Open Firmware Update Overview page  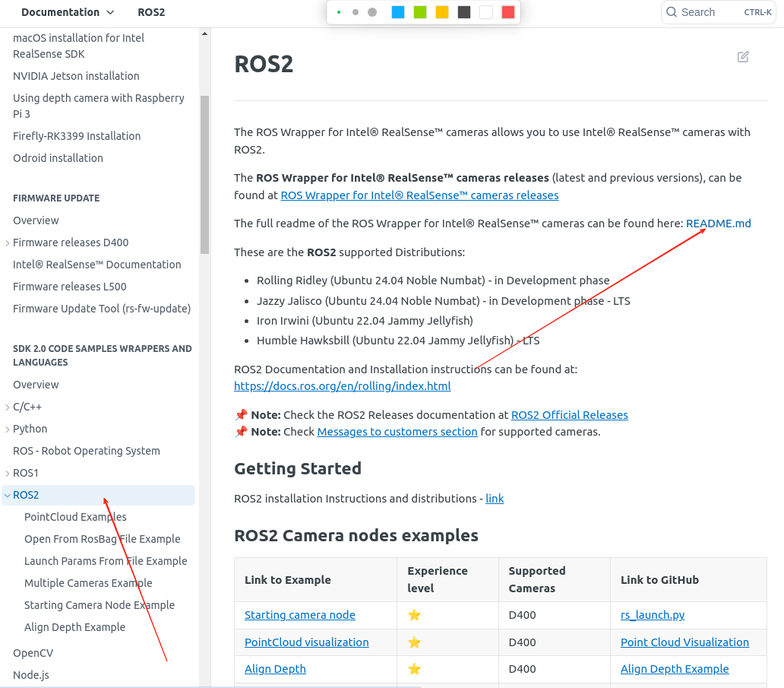(36, 220)
